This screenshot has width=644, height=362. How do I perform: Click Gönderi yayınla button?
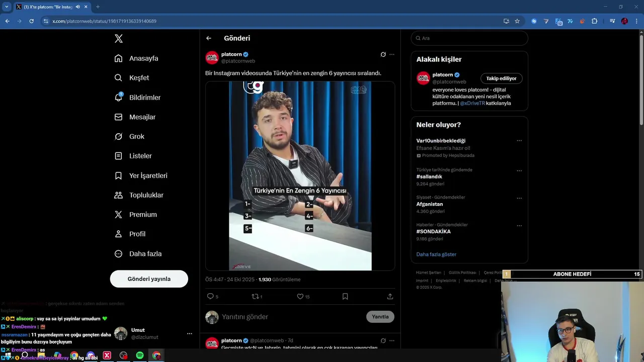click(149, 279)
